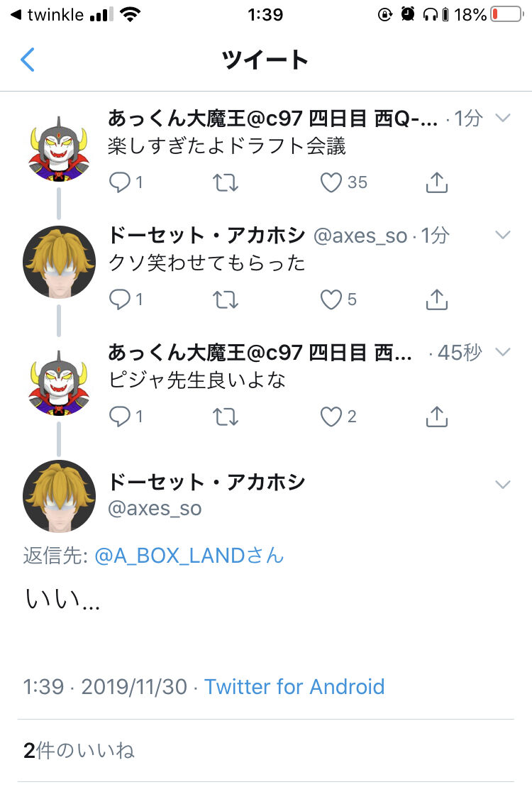Retweet the クソ笑わせてもらった tweet

[226, 299]
